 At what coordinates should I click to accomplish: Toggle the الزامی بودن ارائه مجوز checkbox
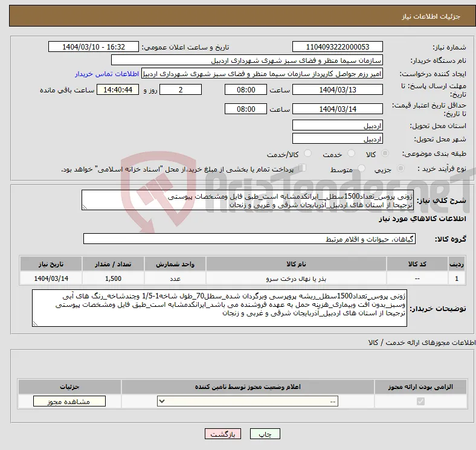pos(420,402)
